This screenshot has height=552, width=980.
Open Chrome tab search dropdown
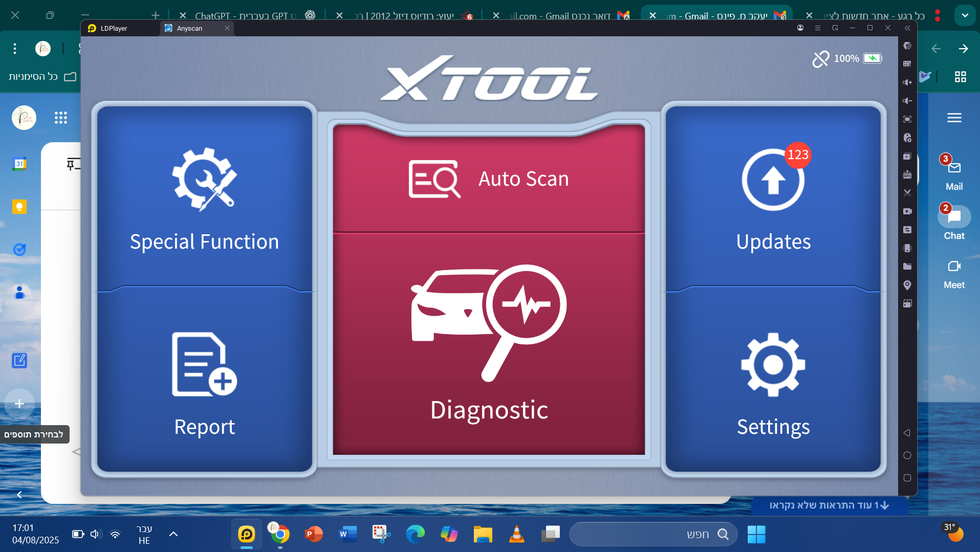pos(965,15)
